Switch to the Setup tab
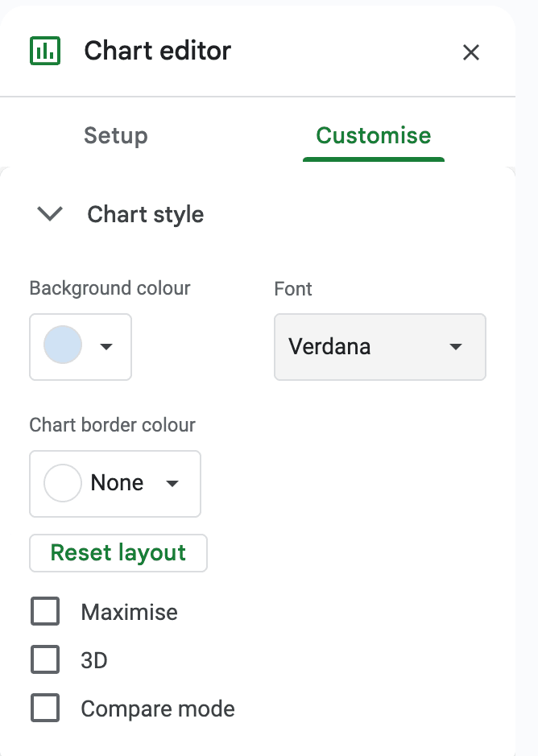The image size is (538, 756). point(115,135)
